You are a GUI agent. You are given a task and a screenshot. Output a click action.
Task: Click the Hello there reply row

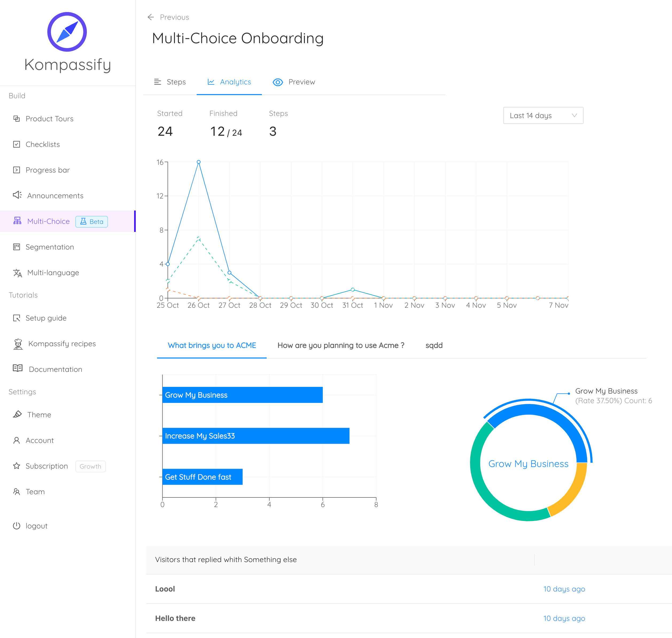point(409,618)
